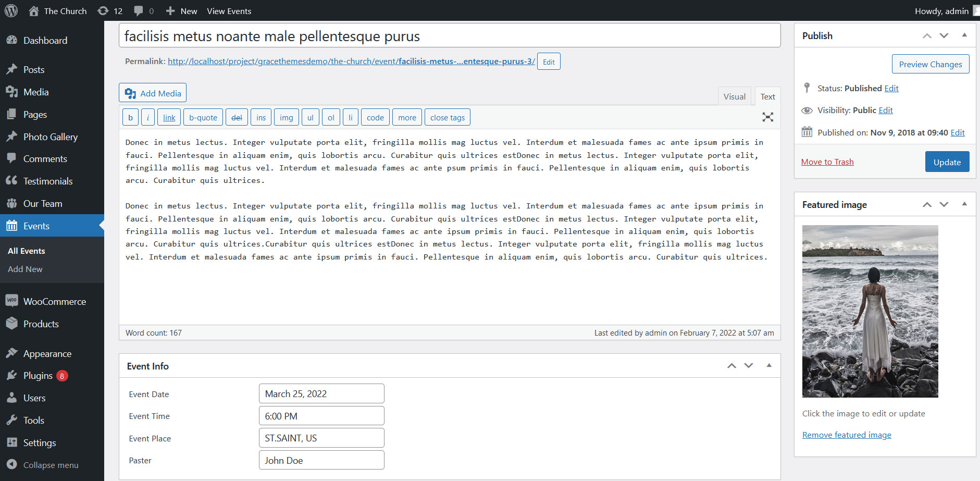Toggle Event Info panel collapse triangle

769,365
